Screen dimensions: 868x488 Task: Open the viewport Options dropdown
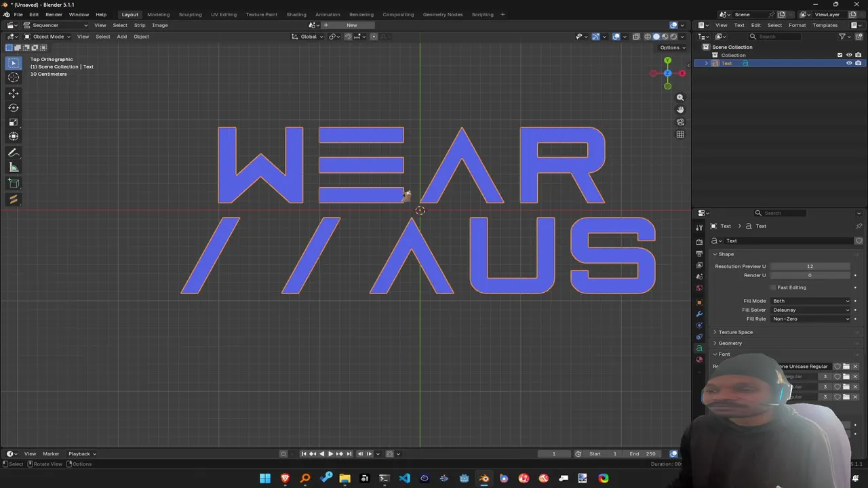tap(672, 47)
